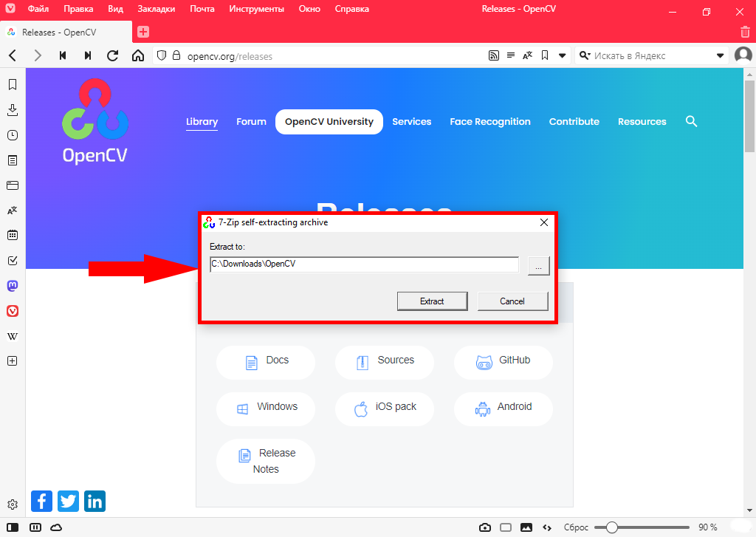Click the Extract button in the 7-Zip dialog
Image resolution: width=756 pixels, height=537 pixels.
coord(432,301)
